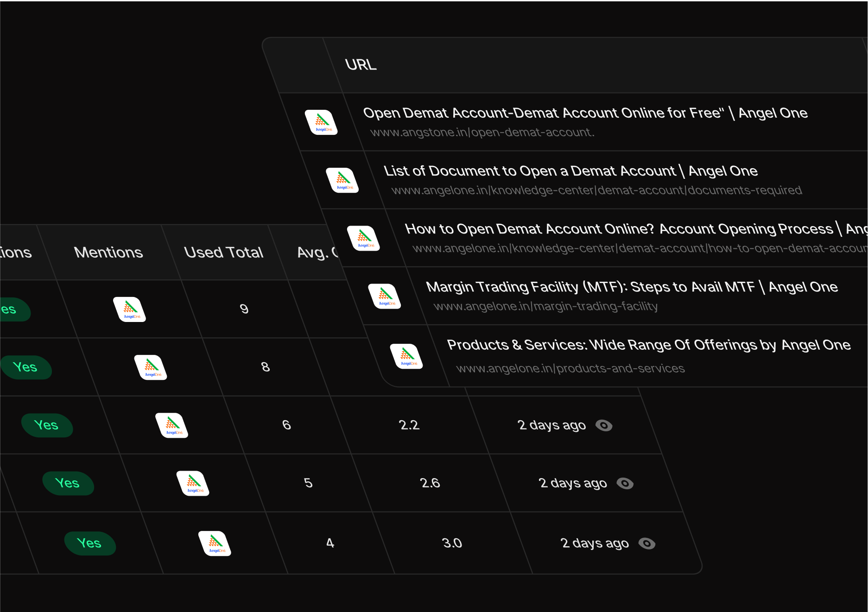This screenshot has height=612, width=868.
Task: Click URL www.angstone.in/open-demat-account
Action: 482,132
